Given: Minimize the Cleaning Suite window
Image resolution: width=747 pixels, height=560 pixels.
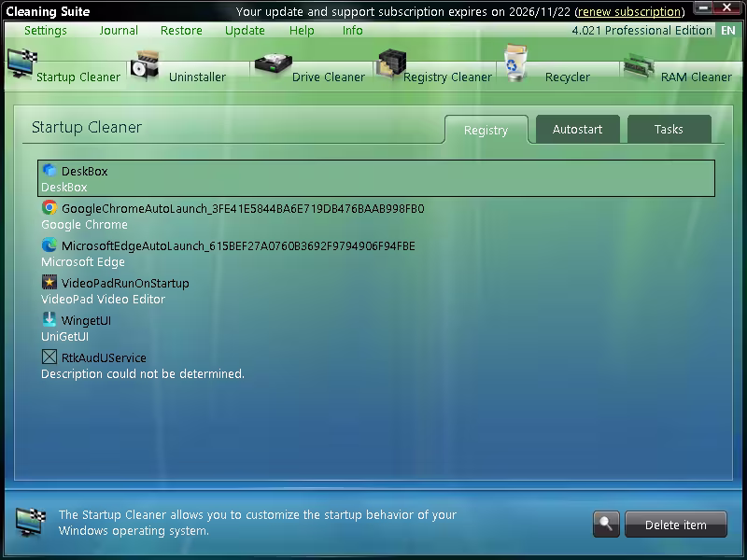Looking at the screenshot, I should coord(703,7).
